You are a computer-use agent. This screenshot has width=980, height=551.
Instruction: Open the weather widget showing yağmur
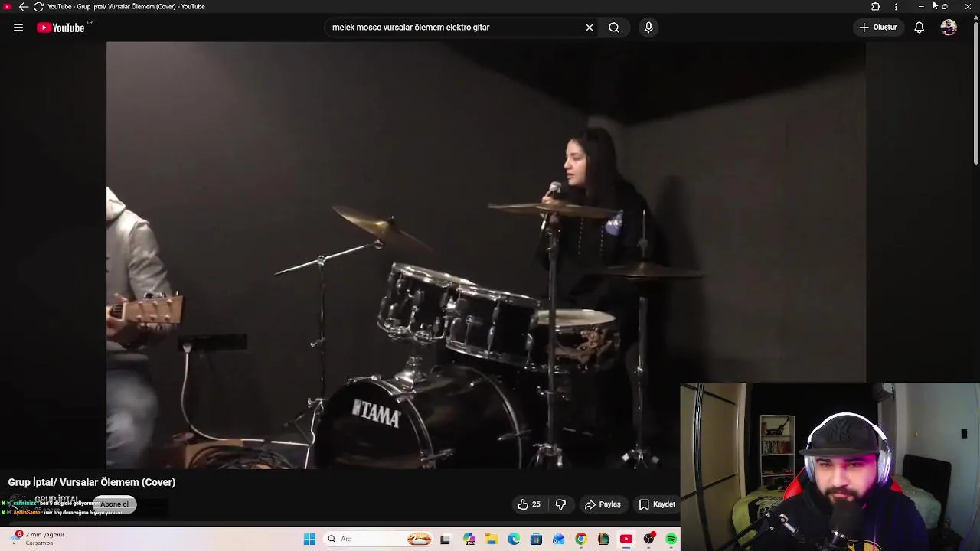pyautogui.click(x=38, y=539)
